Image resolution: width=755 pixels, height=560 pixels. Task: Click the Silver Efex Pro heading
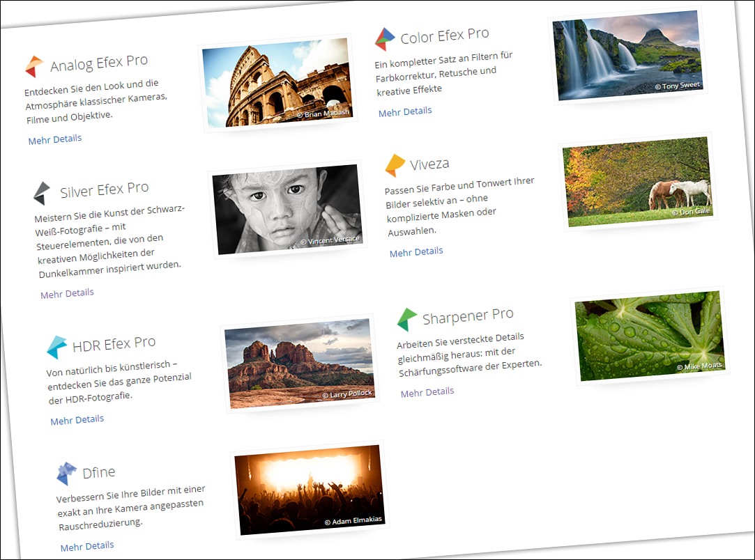click(x=104, y=189)
